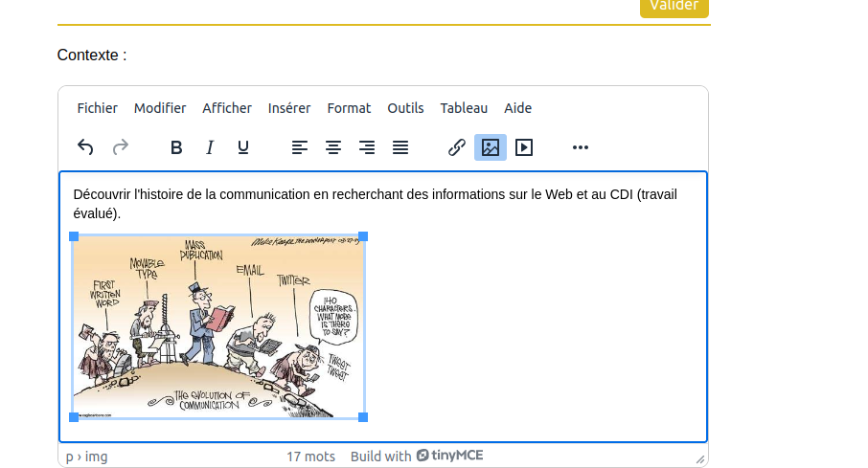Show the 17 mots word count
This screenshot has height=468, width=868.
[x=310, y=457]
